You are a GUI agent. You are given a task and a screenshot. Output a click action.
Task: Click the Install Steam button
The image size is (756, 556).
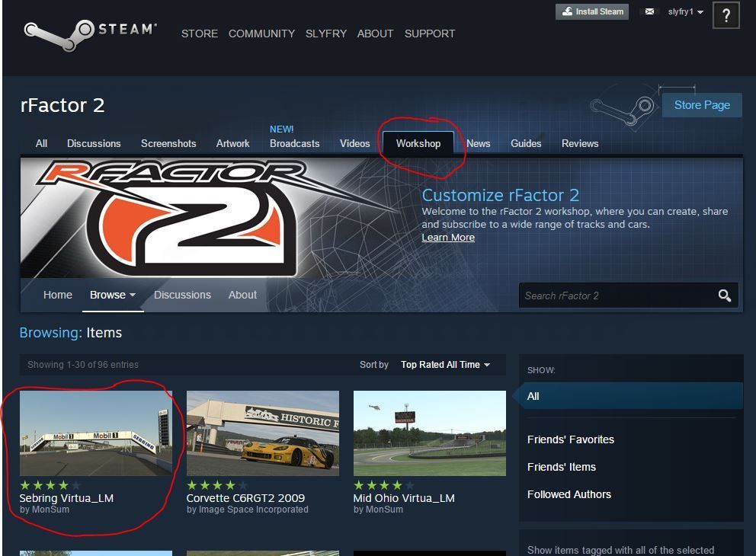(x=592, y=11)
